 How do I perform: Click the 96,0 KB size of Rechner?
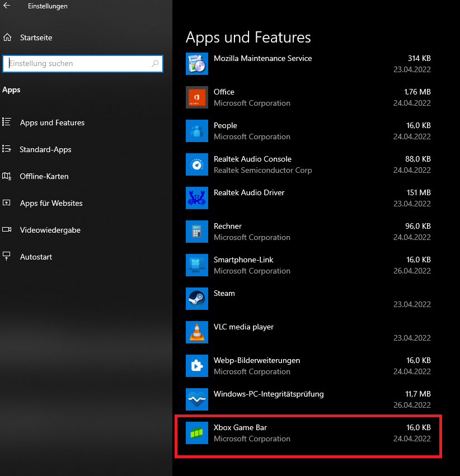(418, 226)
